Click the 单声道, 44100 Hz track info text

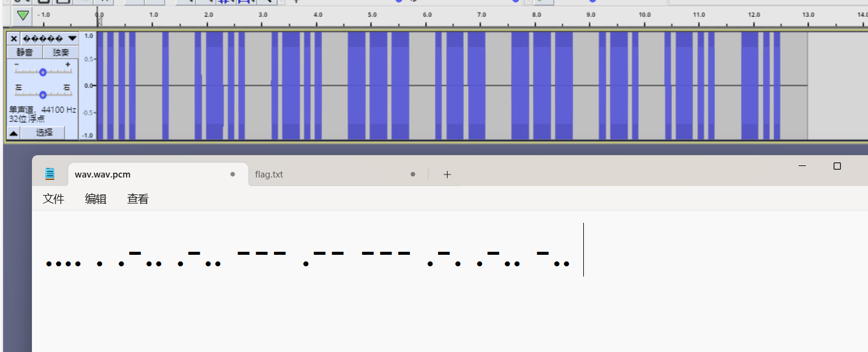pyautogui.click(x=42, y=110)
